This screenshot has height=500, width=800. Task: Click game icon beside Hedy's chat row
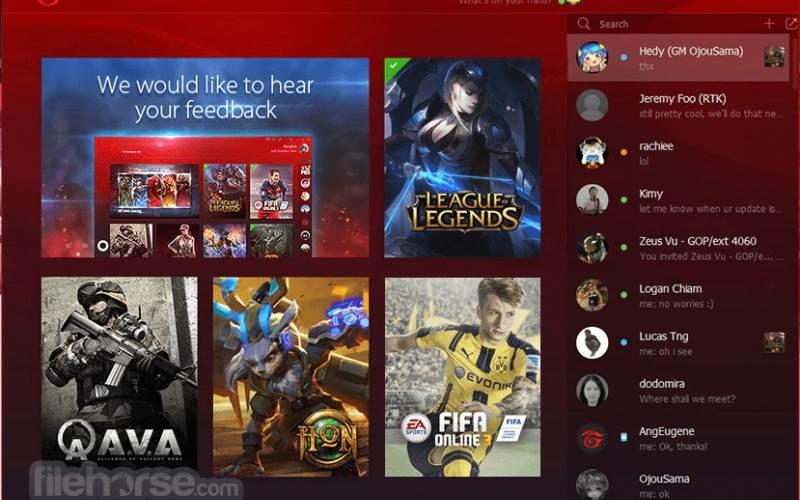774,57
